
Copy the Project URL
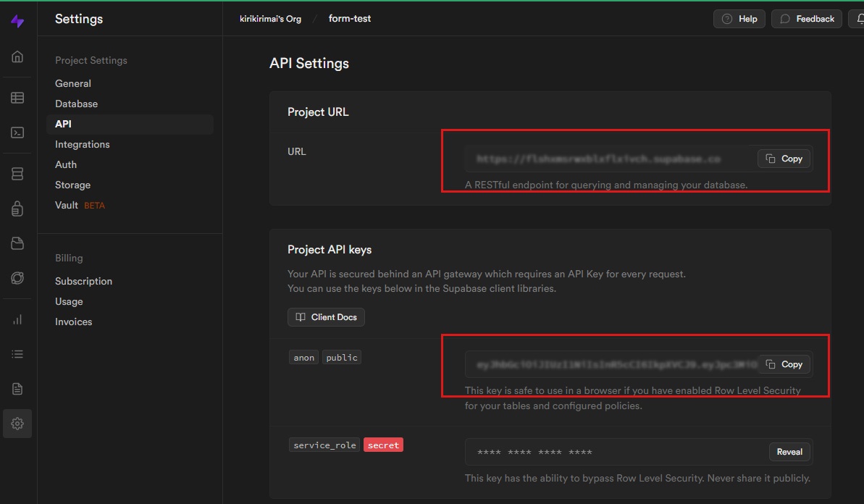pyautogui.click(x=784, y=159)
